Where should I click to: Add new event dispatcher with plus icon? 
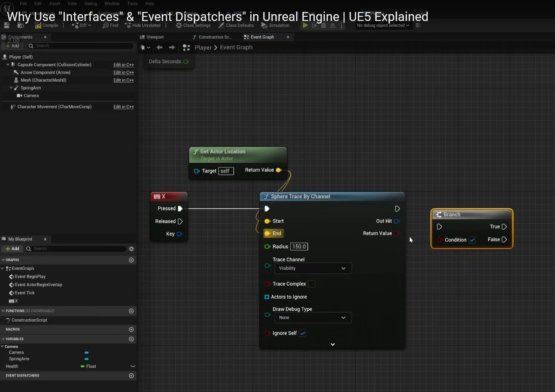pyautogui.click(x=131, y=376)
